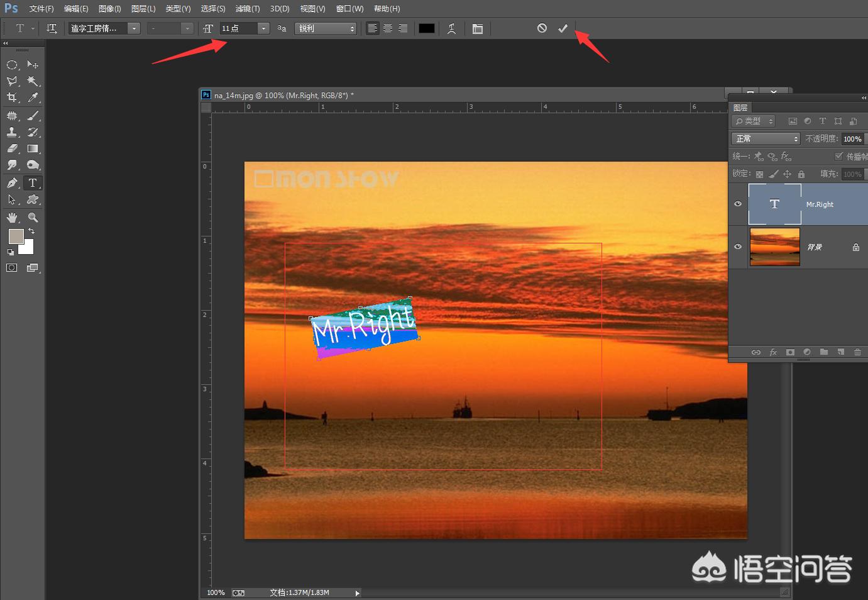Toggle the 传播帧 checkbox

click(838, 156)
